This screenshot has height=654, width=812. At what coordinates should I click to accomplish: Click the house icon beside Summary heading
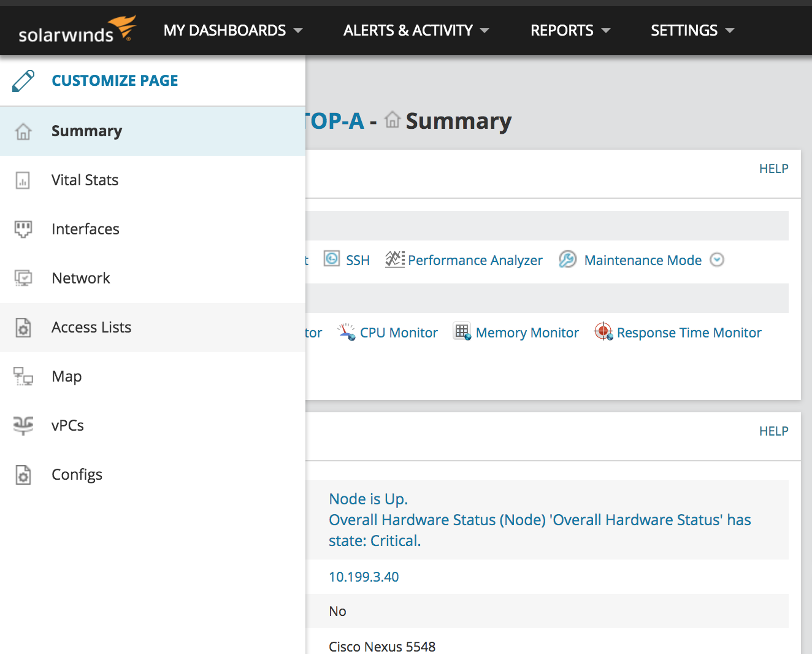coord(393,120)
